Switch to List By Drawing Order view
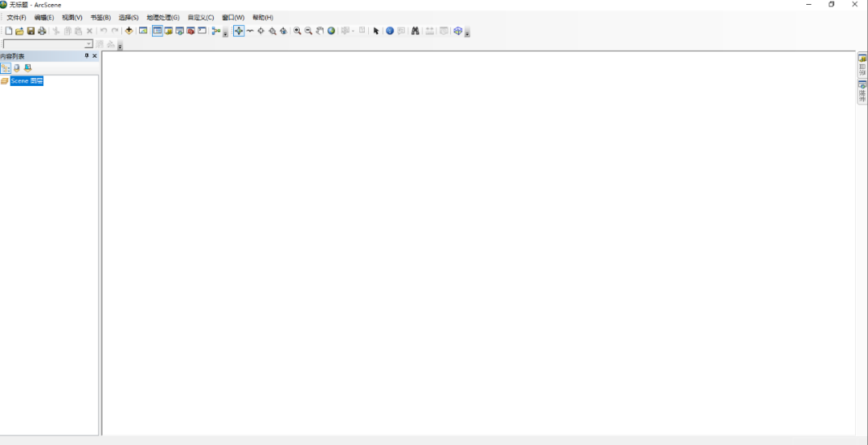 click(6, 68)
